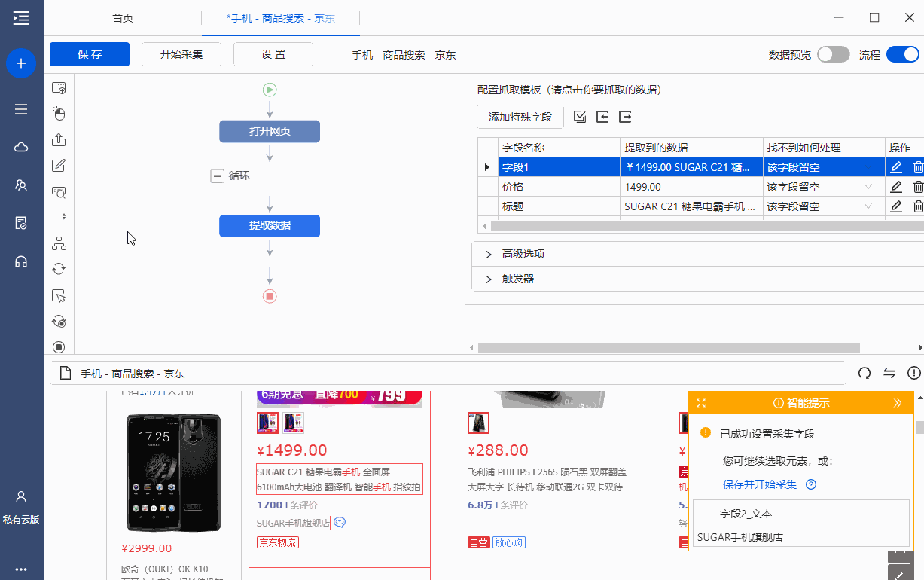
Task: Click the 保存 button
Action: pyautogui.click(x=90, y=54)
